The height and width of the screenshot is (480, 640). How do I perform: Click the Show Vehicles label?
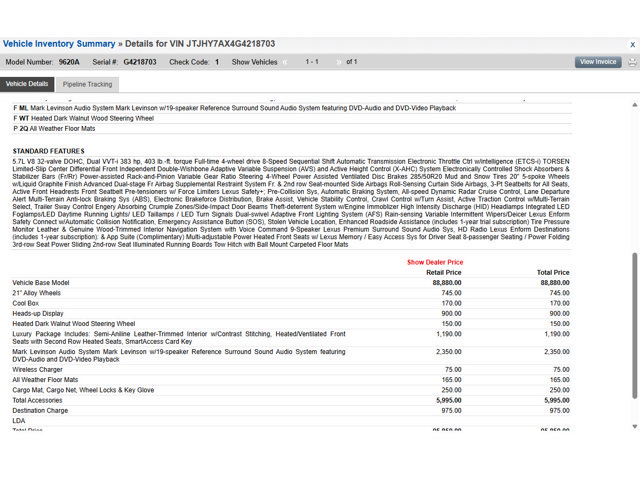(254, 62)
